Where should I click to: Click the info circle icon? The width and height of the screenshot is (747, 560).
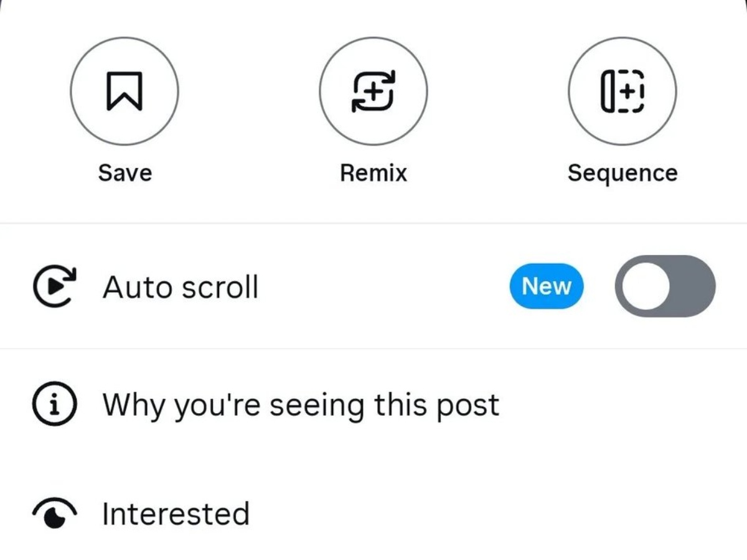click(54, 404)
